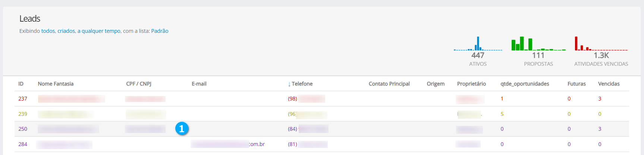Open lead with ID 284
Screen dimensions: 644x155
[x=23, y=144]
